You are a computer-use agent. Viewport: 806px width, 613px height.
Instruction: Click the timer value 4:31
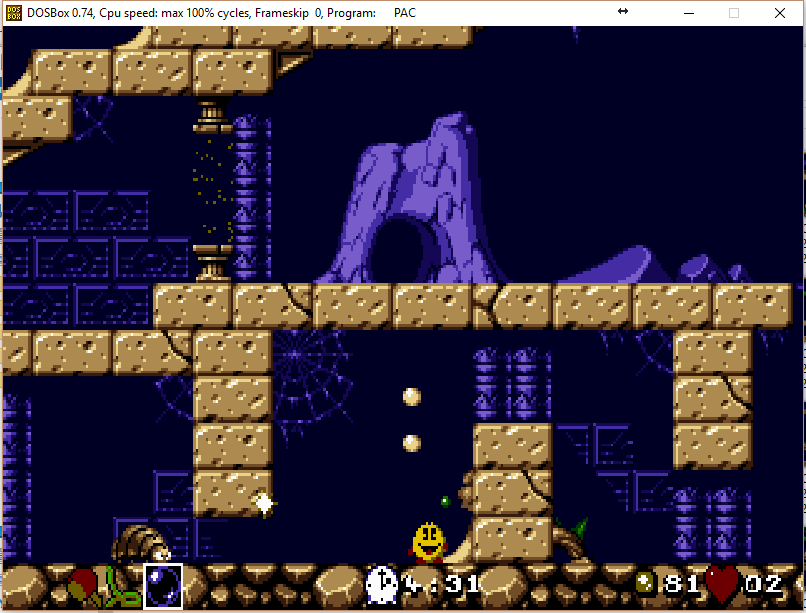pos(441,585)
